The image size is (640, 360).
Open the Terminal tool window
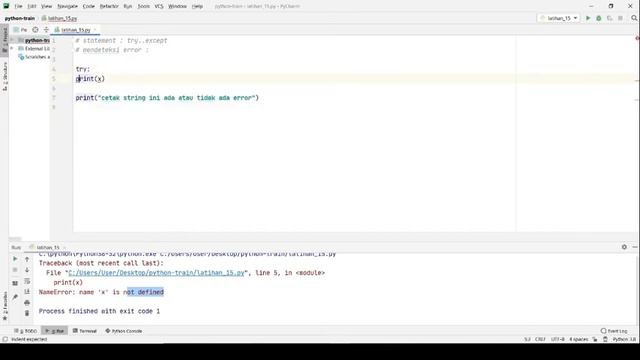(84, 331)
